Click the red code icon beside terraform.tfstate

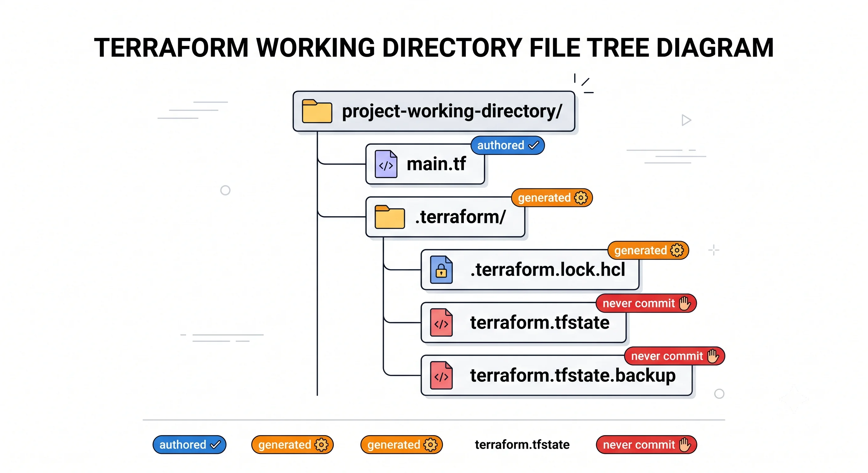441,322
